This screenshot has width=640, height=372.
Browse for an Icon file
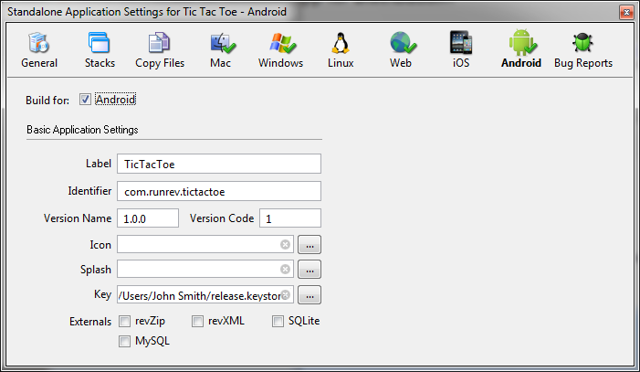[309, 245]
